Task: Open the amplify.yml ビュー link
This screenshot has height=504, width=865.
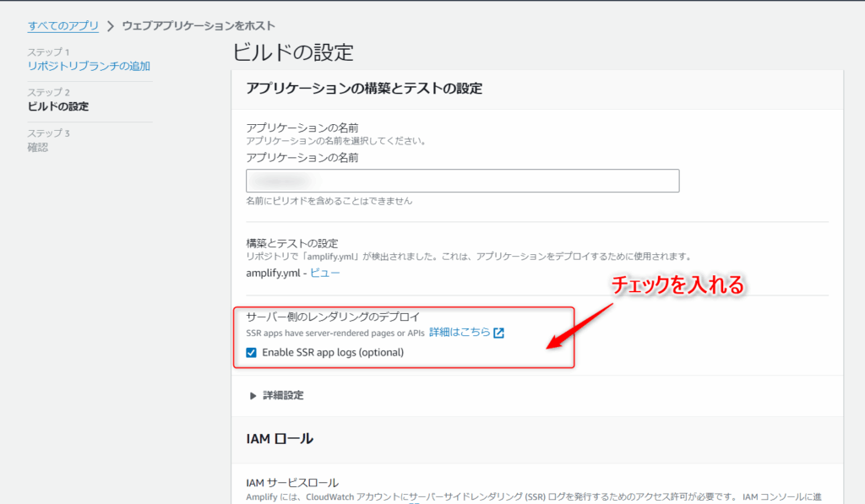Action: tap(325, 273)
